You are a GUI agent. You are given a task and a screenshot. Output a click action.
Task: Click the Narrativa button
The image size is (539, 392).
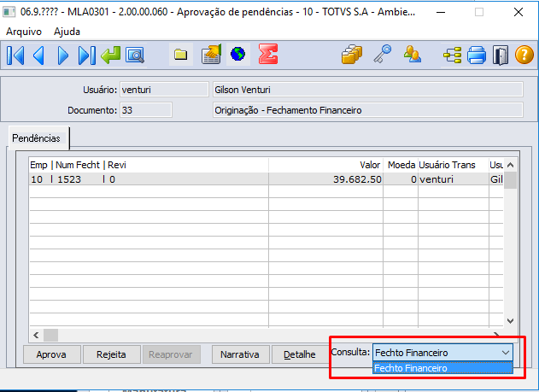tap(240, 354)
